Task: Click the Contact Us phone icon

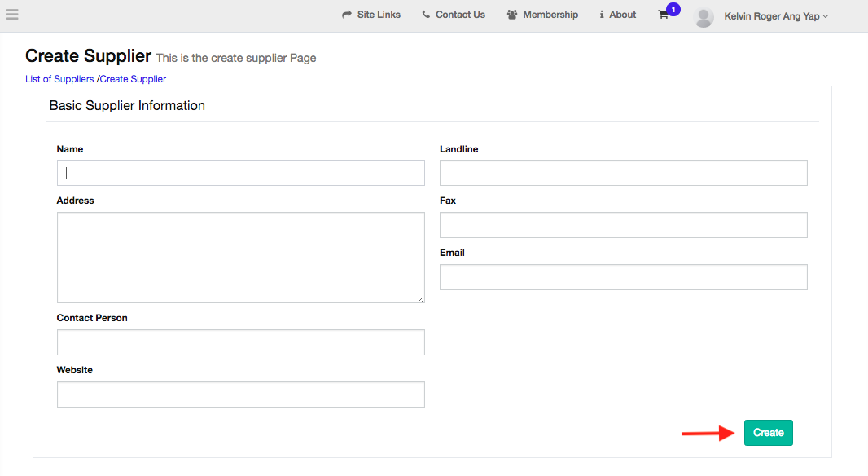Action: click(426, 15)
